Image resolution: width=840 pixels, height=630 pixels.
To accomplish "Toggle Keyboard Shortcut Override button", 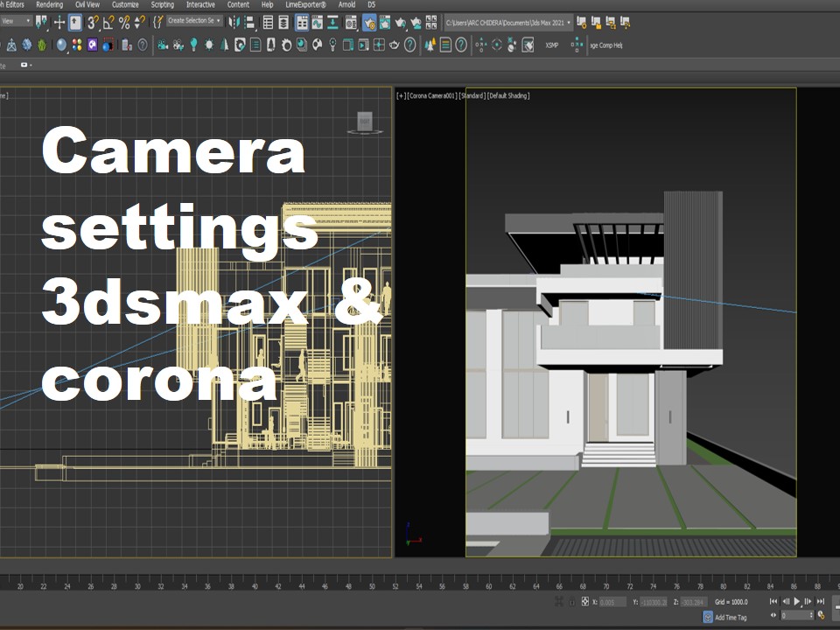I will 75,22.
